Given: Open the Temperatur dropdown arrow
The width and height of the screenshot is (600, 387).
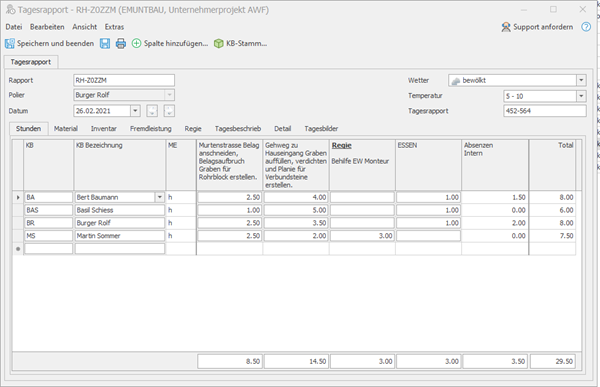Looking at the screenshot, I should (x=581, y=96).
